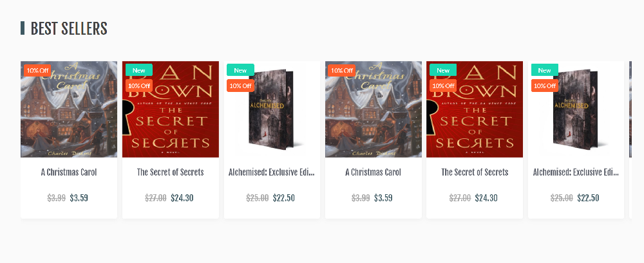Click the leftmost "A Christmas Carol" title link
Image resolution: width=644 pixels, height=263 pixels.
point(69,172)
